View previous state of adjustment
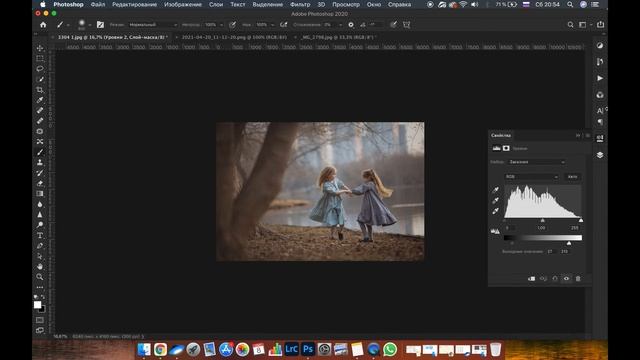The image size is (640, 360). [x=543, y=278]
